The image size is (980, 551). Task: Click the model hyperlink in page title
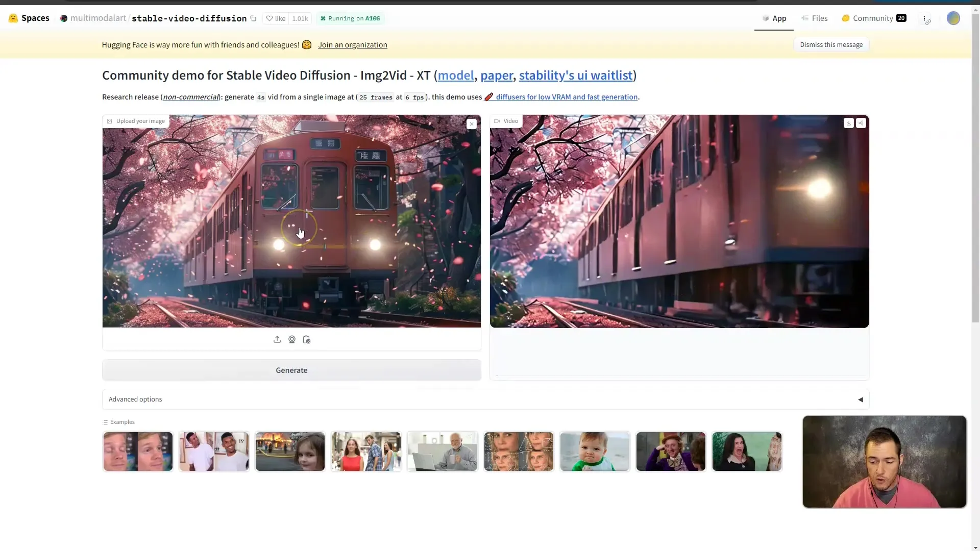(x=455, y=74)
